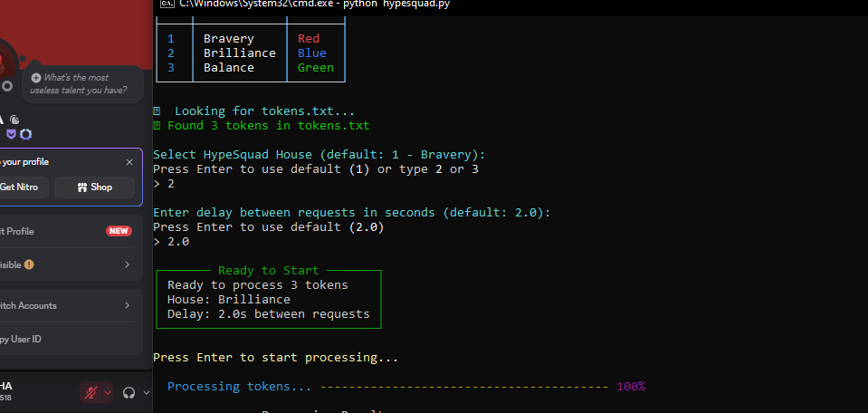The height and width of the screenshot is (413, 868).
Task: Open headphone output options dropdown arrow
Action: pos(146,392)
